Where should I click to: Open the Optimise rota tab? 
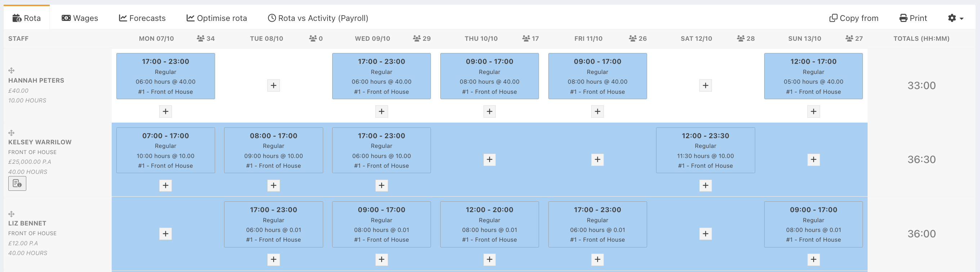point(217,18)
